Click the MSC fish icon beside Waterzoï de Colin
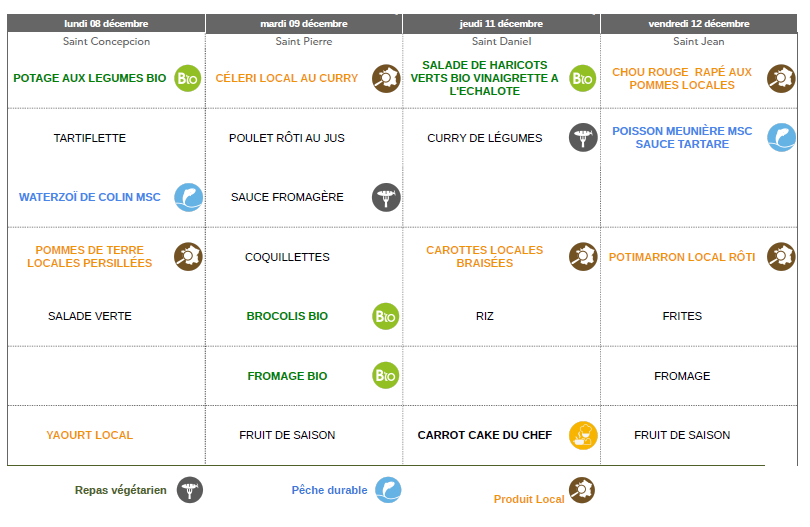Viewport: 810px width, 527px height. click(x=188, y=197)
